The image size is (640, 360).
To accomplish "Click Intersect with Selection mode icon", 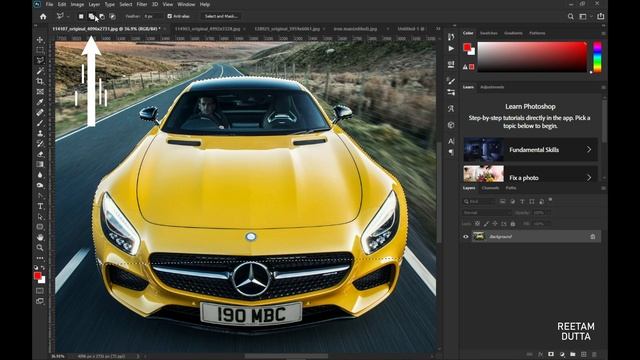I will click(112, 16).
